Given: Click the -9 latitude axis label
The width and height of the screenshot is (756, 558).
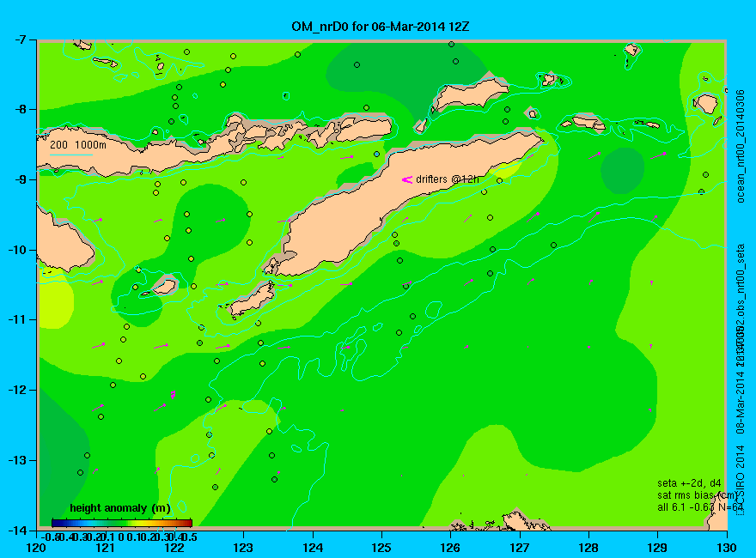Looking at the screenshot, I should click(x=22, y=179).
